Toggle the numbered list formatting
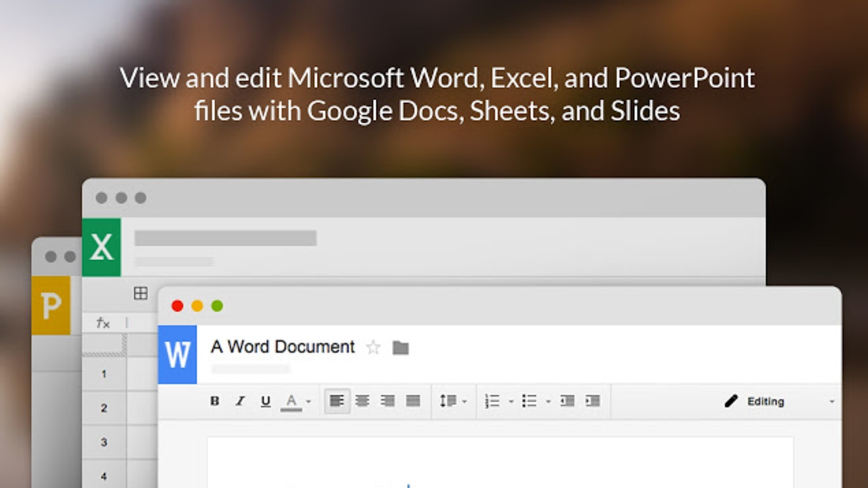 (493, 401)
